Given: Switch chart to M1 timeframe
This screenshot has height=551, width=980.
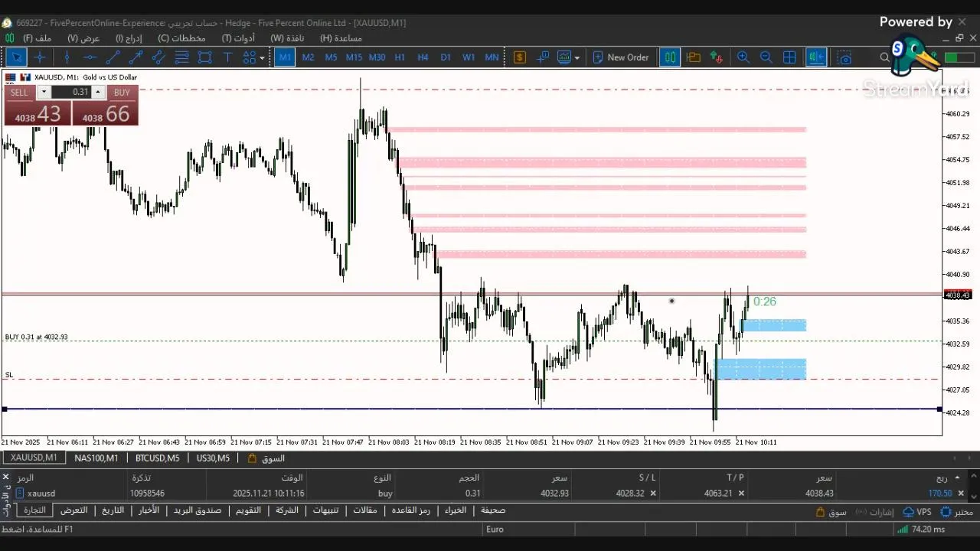Looking at the screenshot, I should 285,57.
